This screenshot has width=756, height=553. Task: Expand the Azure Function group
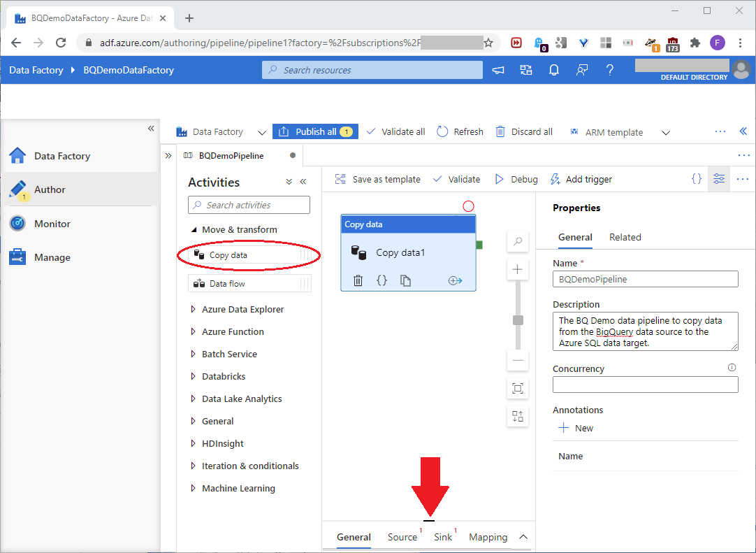pos(194,331)
